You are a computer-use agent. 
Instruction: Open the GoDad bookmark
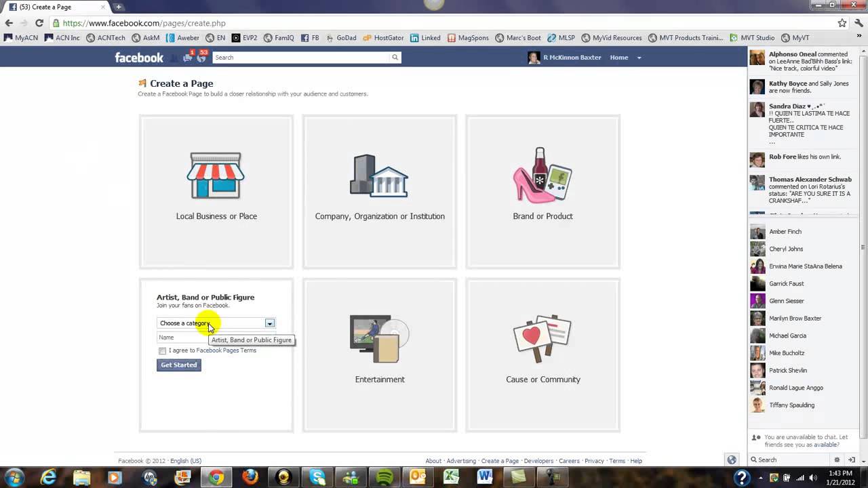(341, 38)
